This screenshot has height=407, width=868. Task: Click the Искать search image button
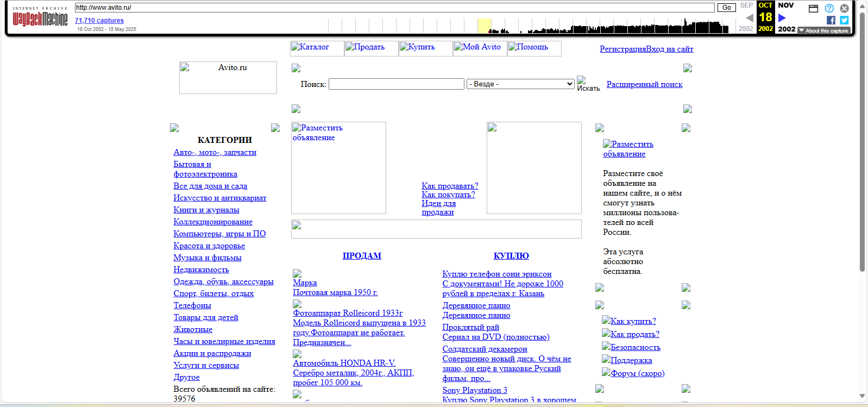click(x=588, y=84)
